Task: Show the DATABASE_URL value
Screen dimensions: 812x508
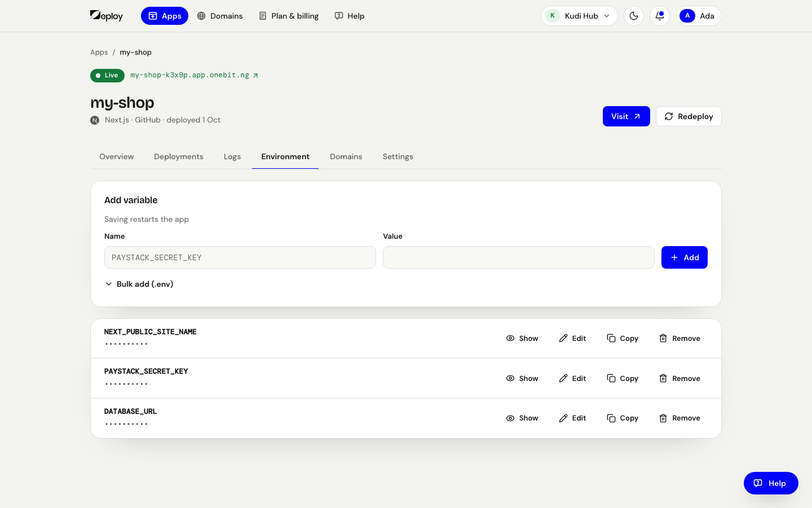Action: tap(522, 418)
